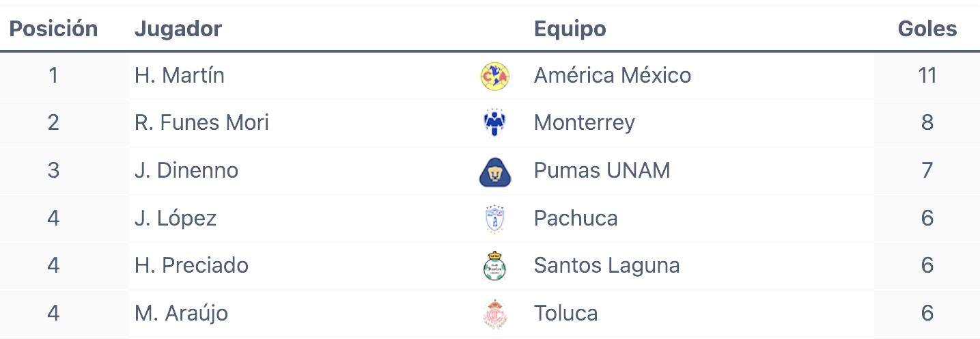The height and width of the screenshot is (339, 980).
Task: Click H. Preciado's name
Action: [191, 265]
